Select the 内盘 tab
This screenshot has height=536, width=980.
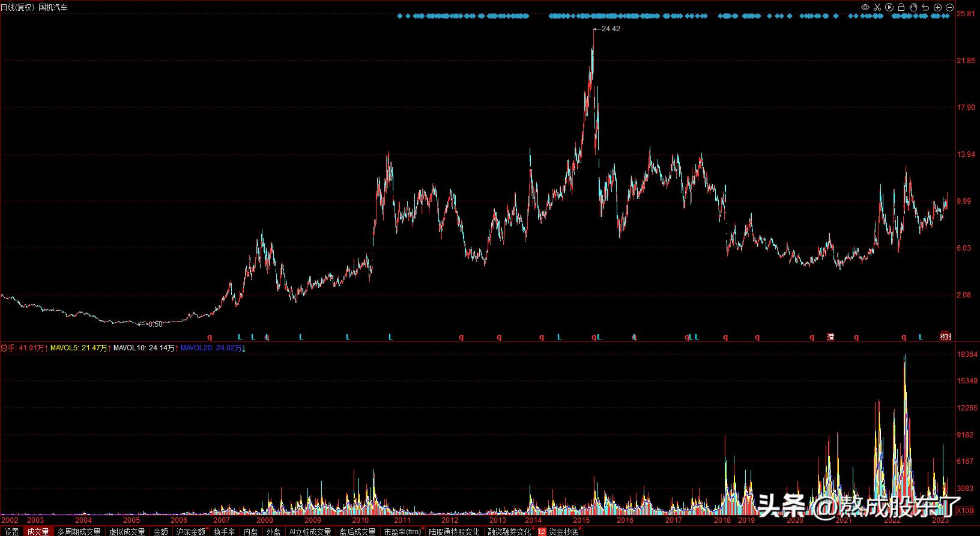(251, 532)
